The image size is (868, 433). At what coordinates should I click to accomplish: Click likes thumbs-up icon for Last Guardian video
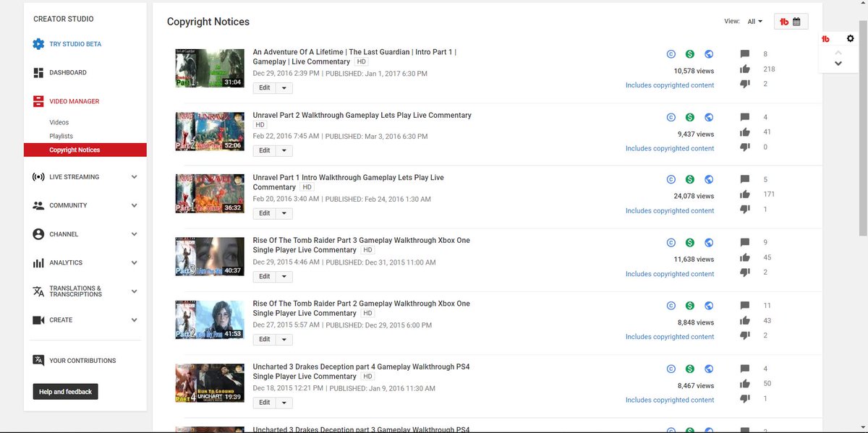(745, 69)
